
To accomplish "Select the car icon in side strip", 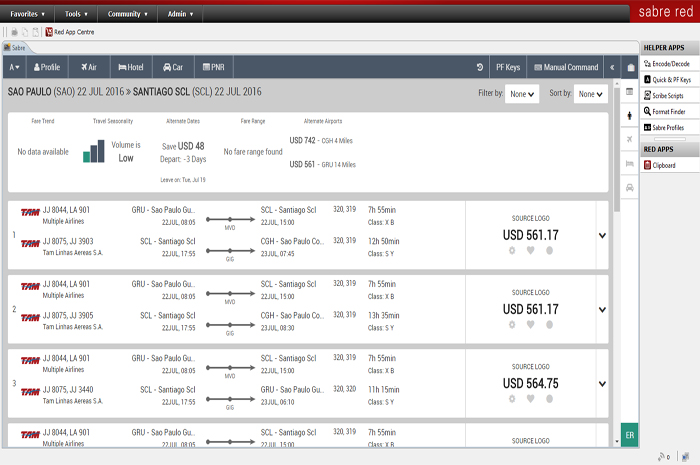I will [x=629, y=187].
